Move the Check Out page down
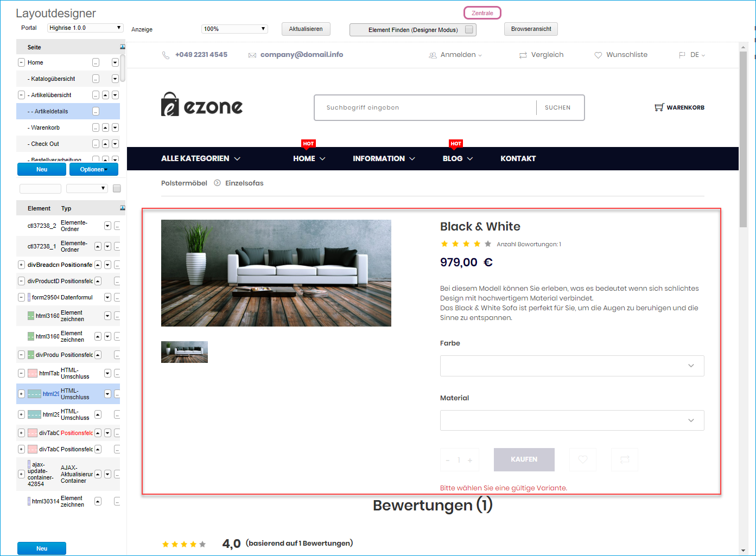Screen dimensions: 756x556 pyautogui.click(x=115, y=144)
